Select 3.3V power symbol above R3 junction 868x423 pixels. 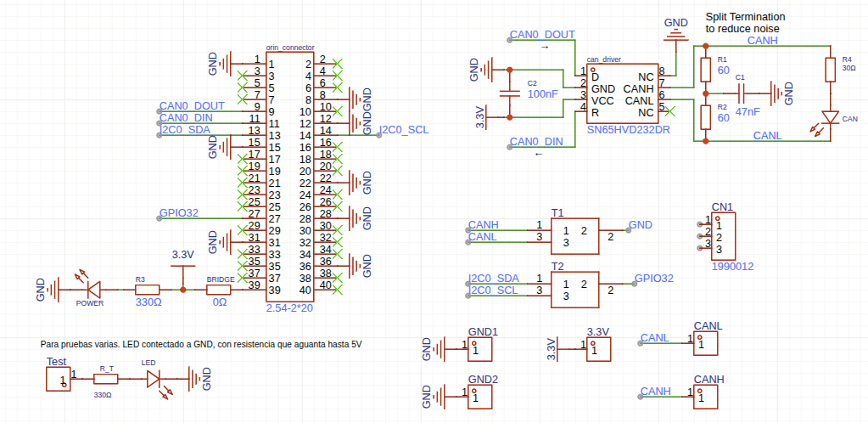[x=183, y=267]
